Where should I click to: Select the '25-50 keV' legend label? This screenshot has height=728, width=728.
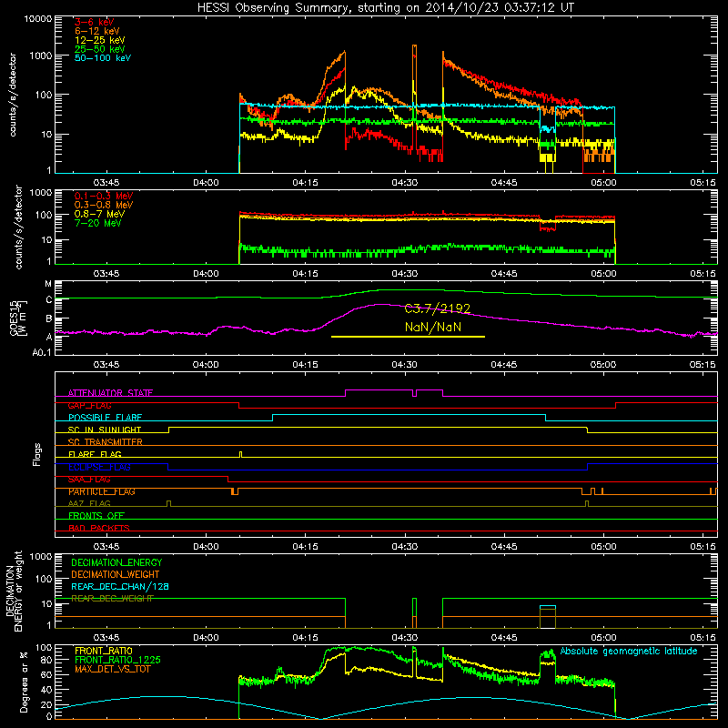[x=99, y=49]
